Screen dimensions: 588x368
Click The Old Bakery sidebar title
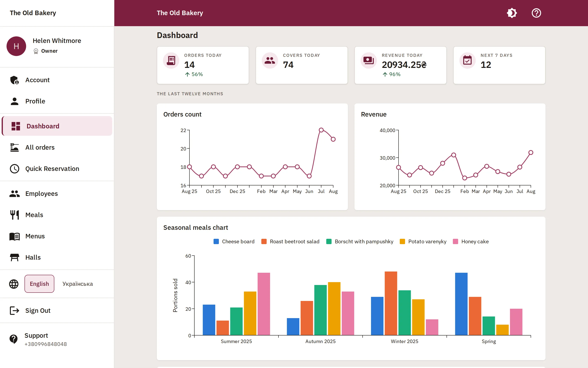click(33, 13)
